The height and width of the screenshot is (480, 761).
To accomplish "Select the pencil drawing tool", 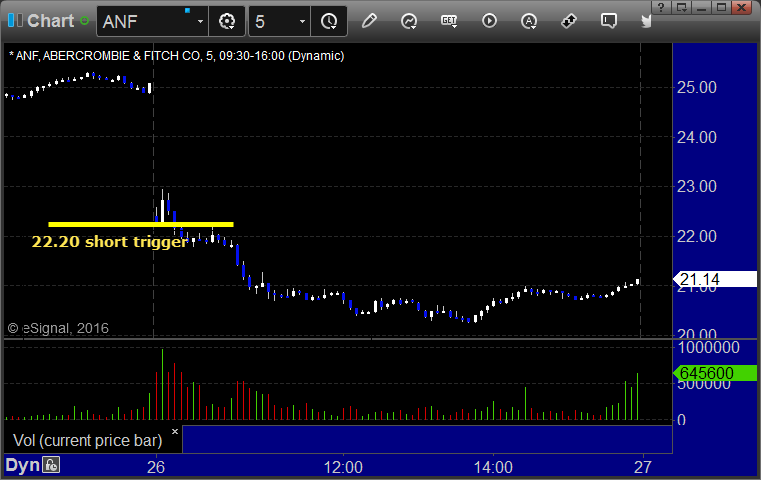I will click(369, 21).
